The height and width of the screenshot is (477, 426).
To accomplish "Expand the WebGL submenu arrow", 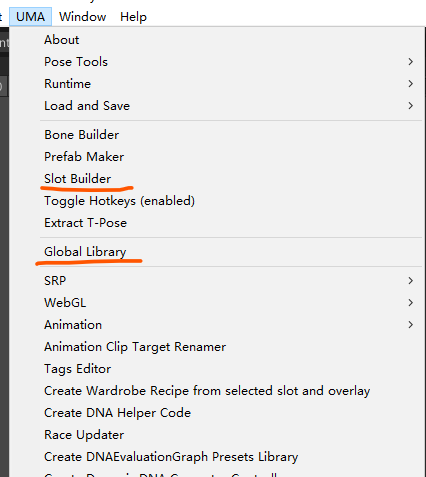I will (x=411, y=303).
